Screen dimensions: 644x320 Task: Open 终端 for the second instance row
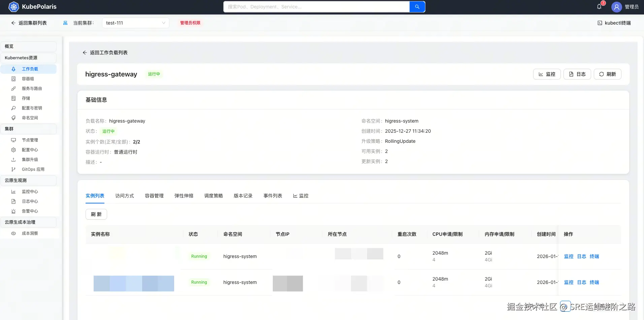(594, 282)
